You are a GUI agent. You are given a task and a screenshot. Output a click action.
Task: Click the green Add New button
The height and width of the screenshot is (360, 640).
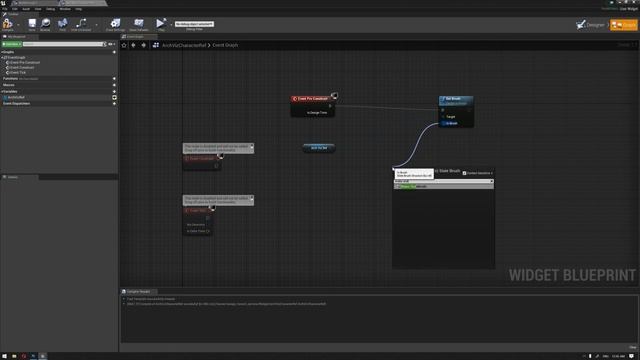tap(11, 44)
